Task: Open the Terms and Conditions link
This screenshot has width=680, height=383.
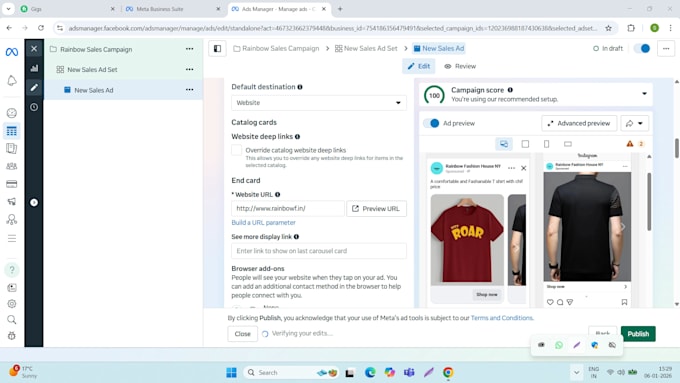Action: (502, 318)
